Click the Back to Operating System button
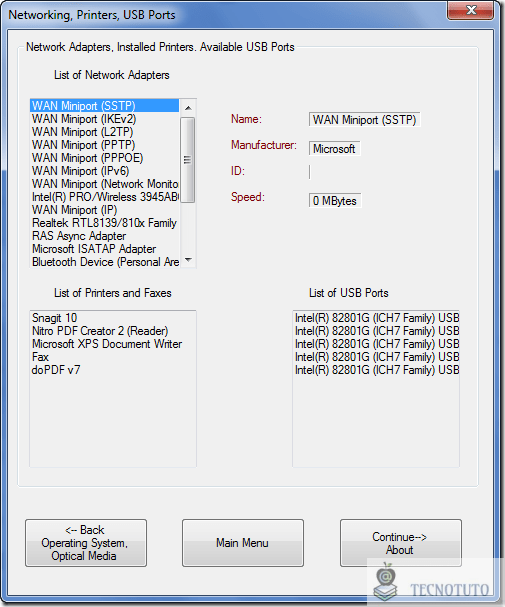Viewport: 505px width, 607px height. [x=86, y=543]
